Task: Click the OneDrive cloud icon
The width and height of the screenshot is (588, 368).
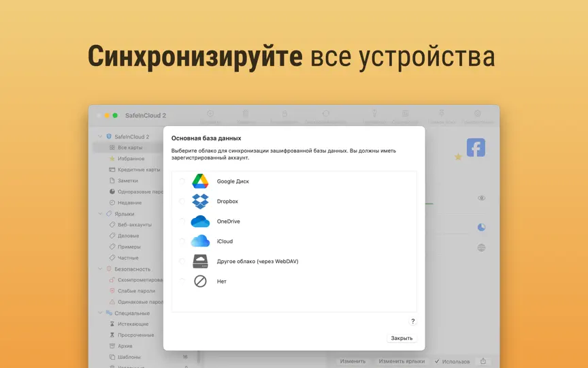Action: [200, 221]
